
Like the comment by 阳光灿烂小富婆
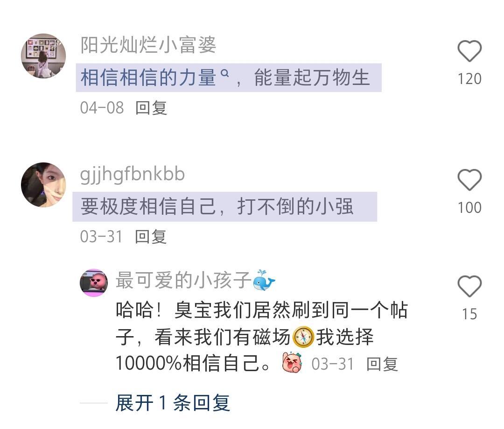469,51
